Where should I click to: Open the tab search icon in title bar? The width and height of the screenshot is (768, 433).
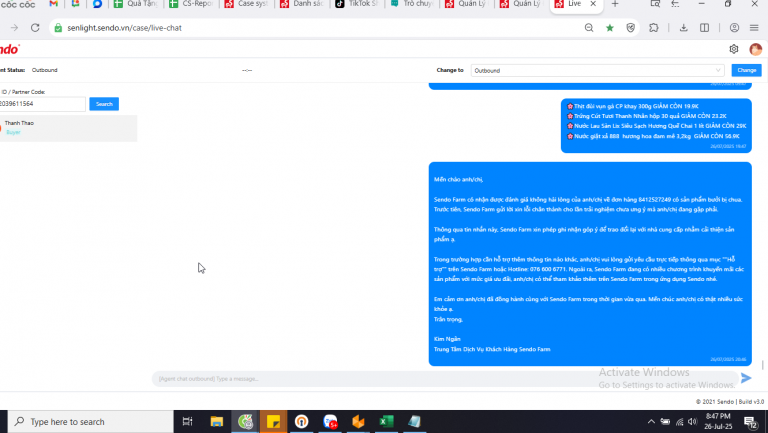coord(655,4)
